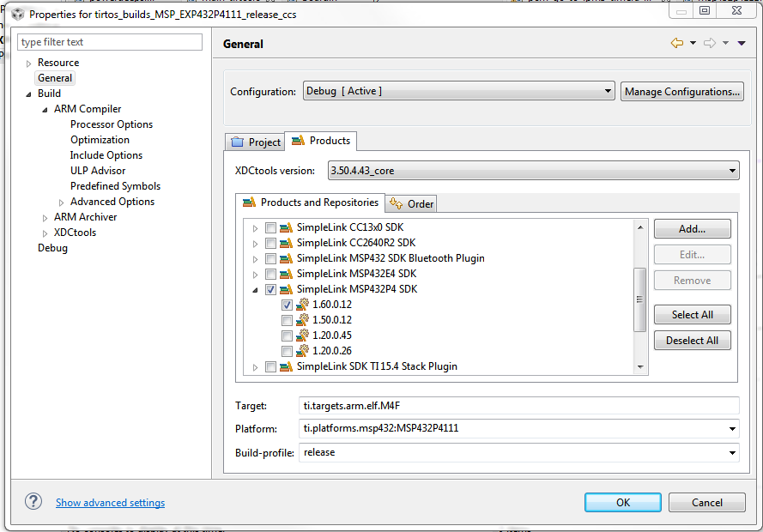Select General in the settings tree

[x=55, y=78]
